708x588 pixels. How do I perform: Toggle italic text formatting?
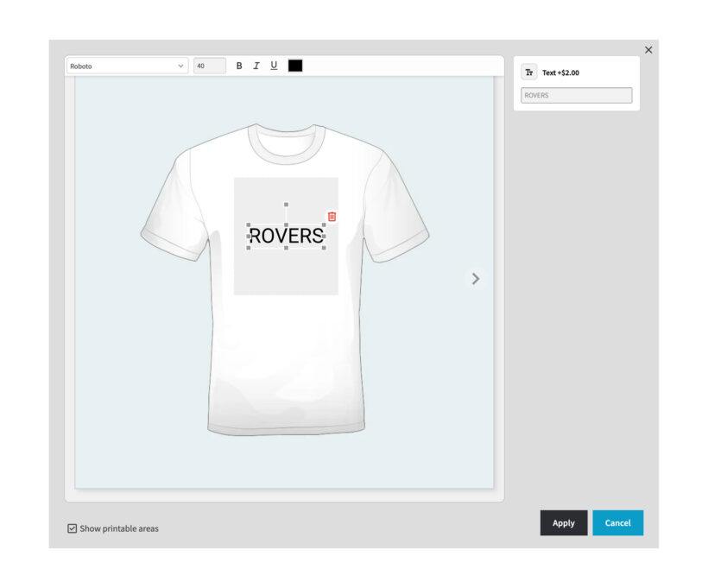[256, 66]
